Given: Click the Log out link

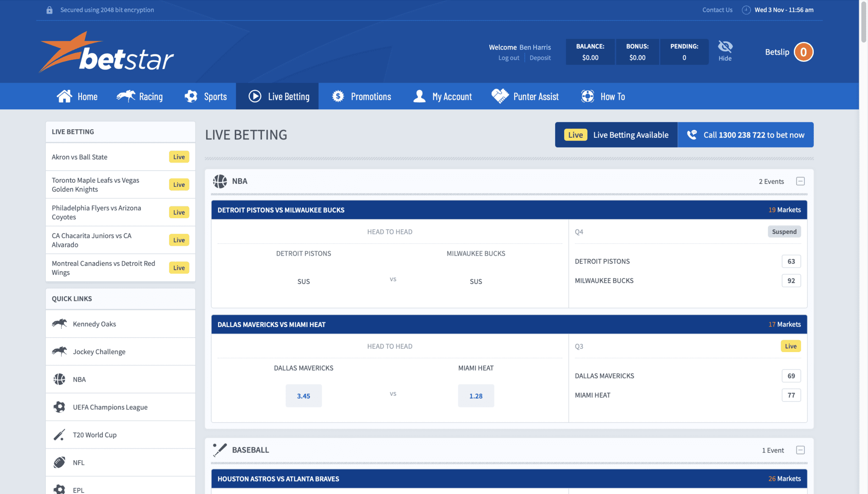Looking at the screenshot, I should [509, 58].
